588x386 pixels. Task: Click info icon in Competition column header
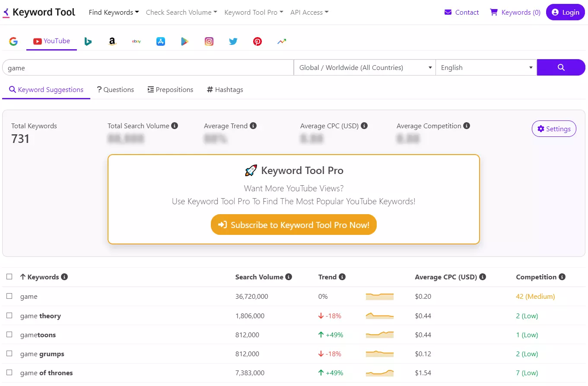562,277
